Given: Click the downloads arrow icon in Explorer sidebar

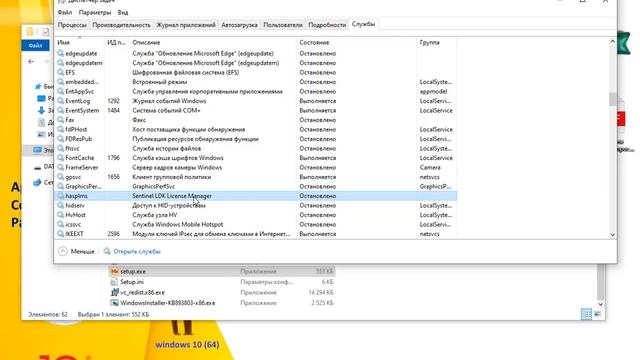Looking at the screenshot, I should click(41, 110).
